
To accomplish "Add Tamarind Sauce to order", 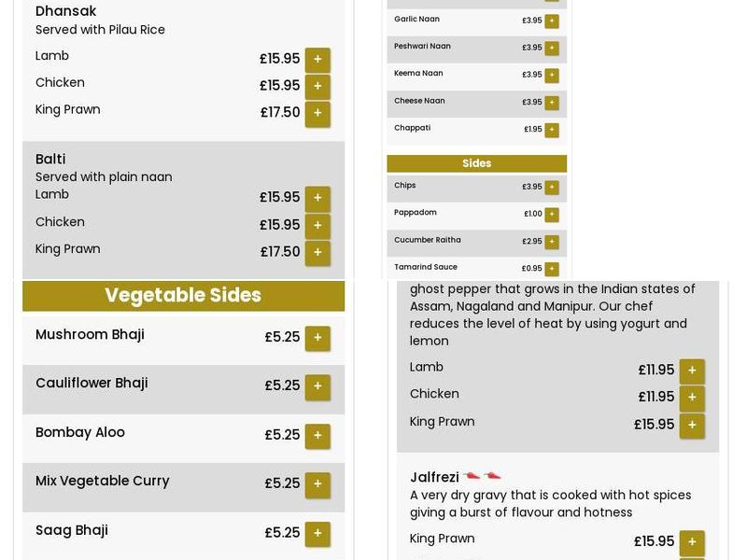I will pos(551,268).
